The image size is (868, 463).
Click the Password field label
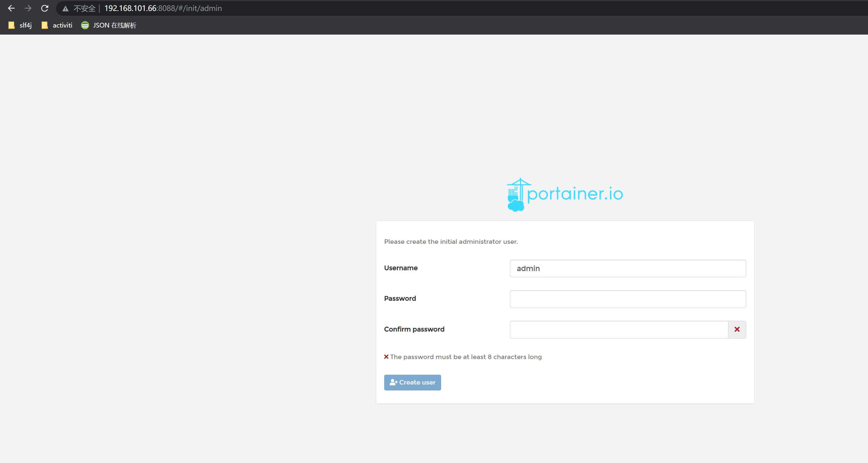pos(400,298)
